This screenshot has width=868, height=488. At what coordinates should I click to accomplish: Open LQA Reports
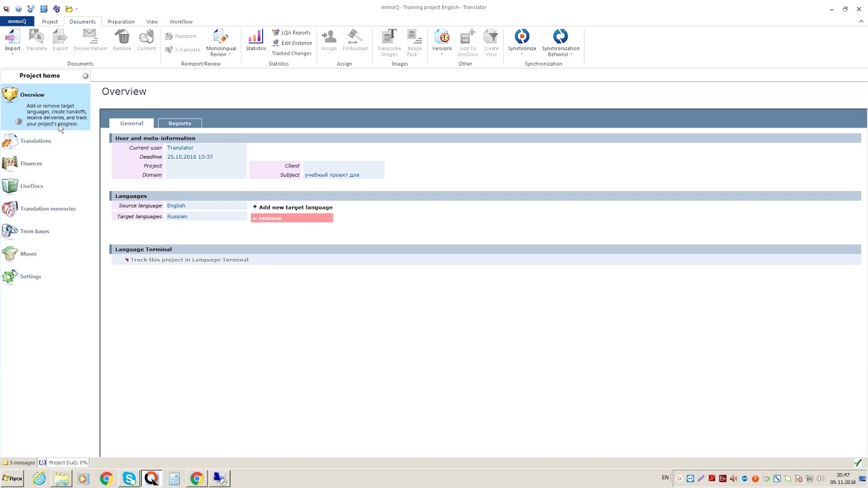(292, 33)
